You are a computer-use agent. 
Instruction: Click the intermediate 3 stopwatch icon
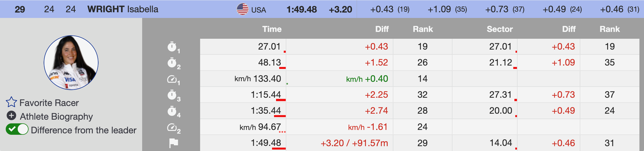tap(172, 95)
